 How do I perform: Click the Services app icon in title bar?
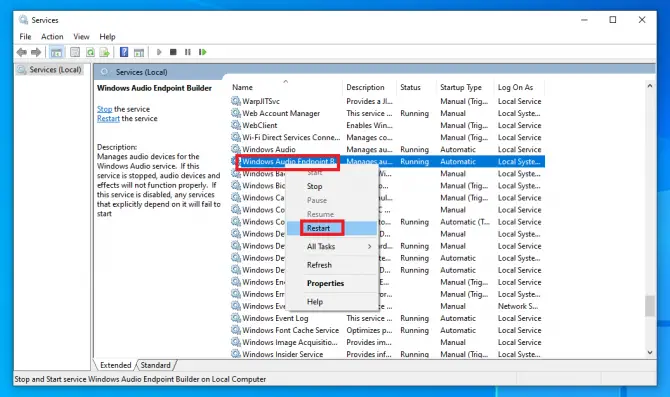[x=24, y=20]
